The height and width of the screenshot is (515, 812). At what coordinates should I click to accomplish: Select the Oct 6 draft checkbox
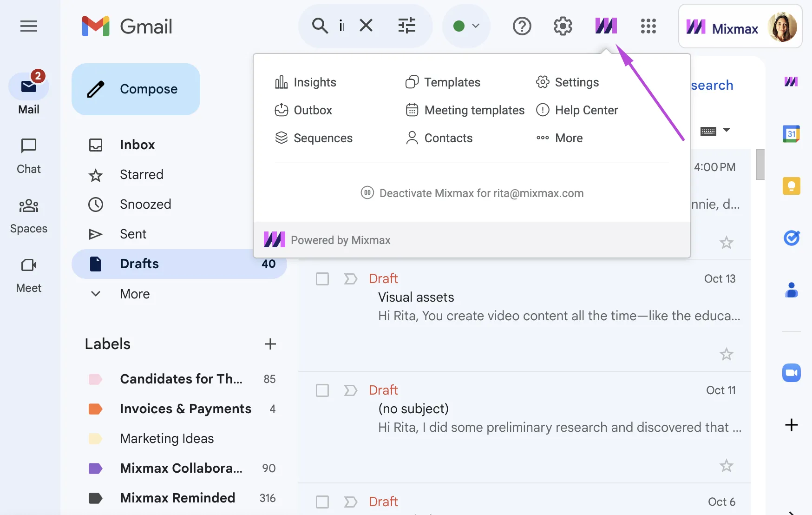coord(322,502)
